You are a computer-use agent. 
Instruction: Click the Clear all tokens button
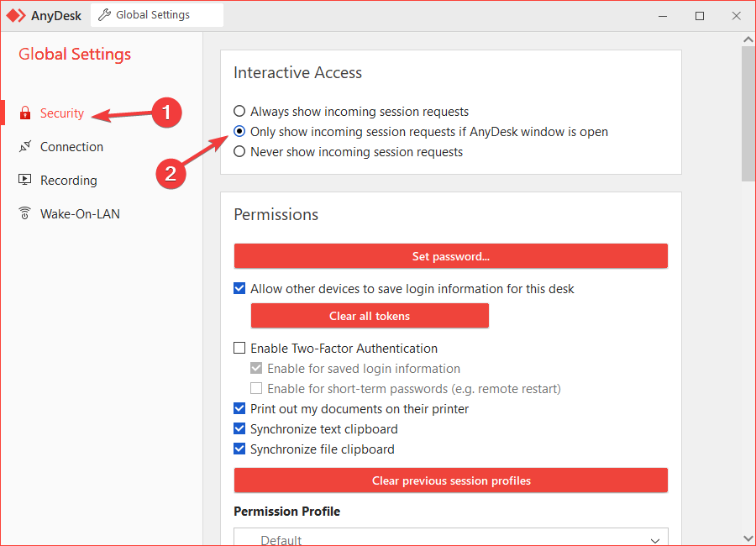click(370, 316)
